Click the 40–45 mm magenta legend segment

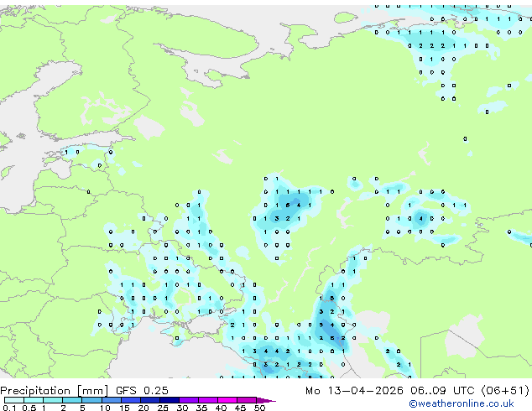[227, 400]
